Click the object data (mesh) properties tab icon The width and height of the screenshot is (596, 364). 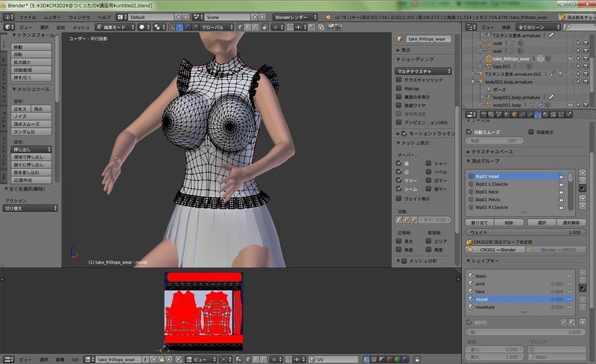537,115
